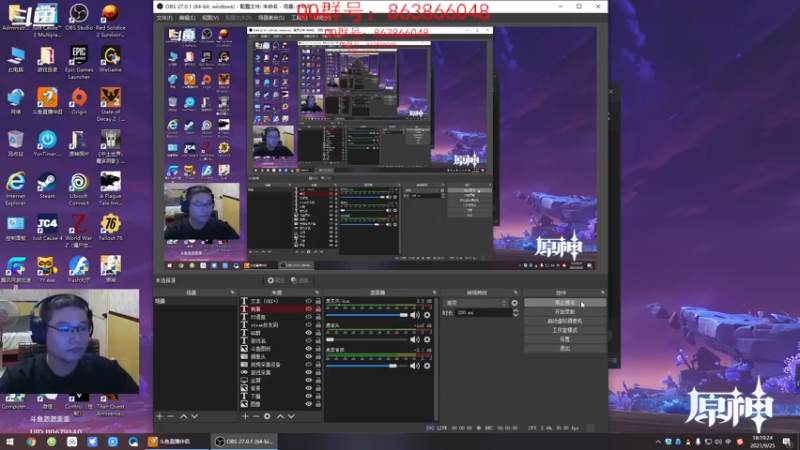Viewport: 800px width, 450px height.
Task: Open the 场景集合 menu in OBS
Action: 271,18
